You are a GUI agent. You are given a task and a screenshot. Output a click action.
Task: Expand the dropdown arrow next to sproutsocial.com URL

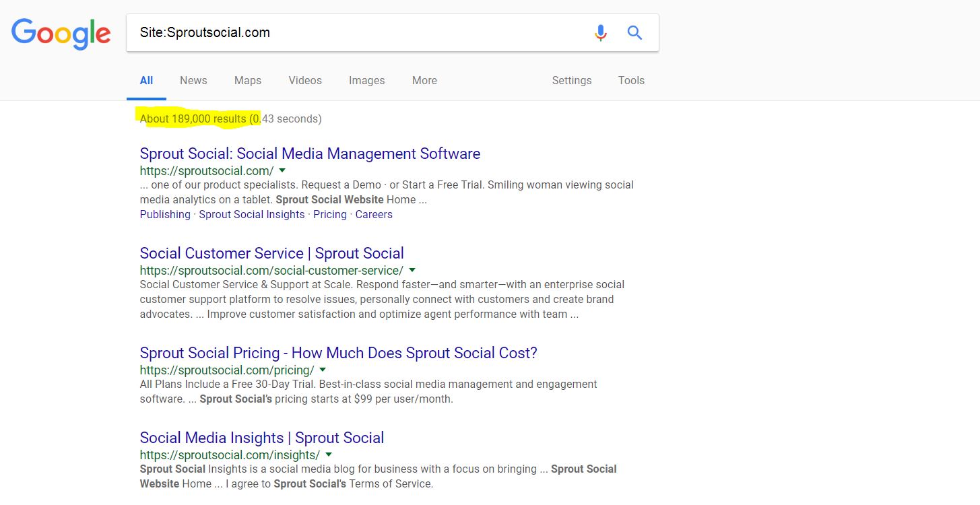(x=282, y=170)
